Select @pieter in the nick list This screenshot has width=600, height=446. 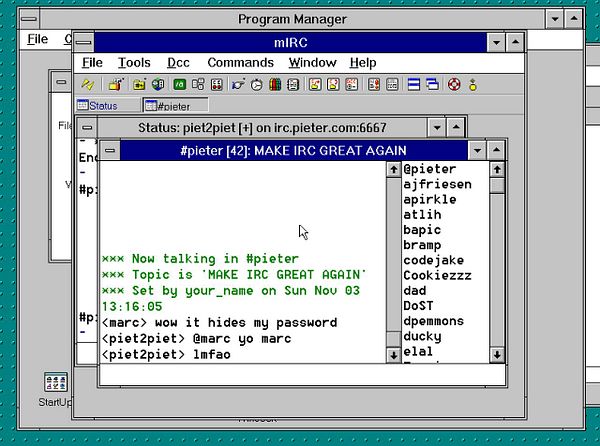coord(429,169)
